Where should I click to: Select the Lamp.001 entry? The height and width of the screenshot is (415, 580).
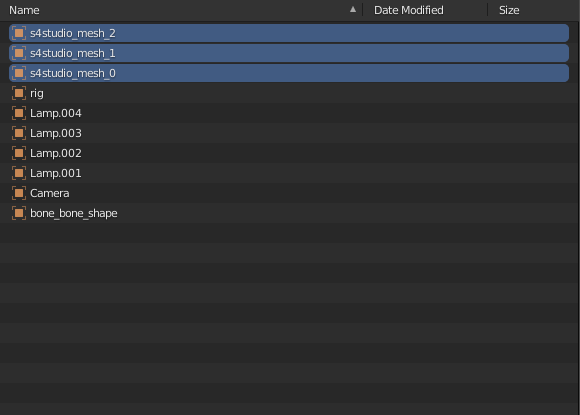[x=289, y=173]
